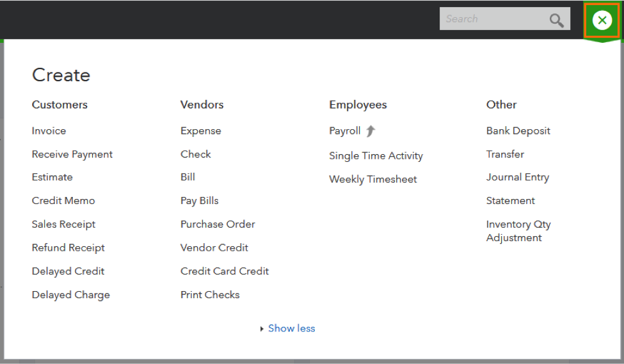Select Vendor Credit

tap(214, 248)
